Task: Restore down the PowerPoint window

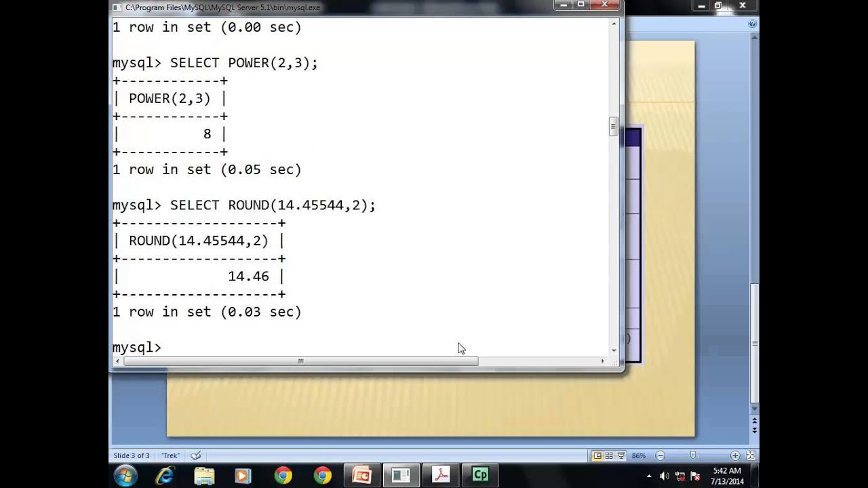Action: pyautogui.click(x=718, y=5)
